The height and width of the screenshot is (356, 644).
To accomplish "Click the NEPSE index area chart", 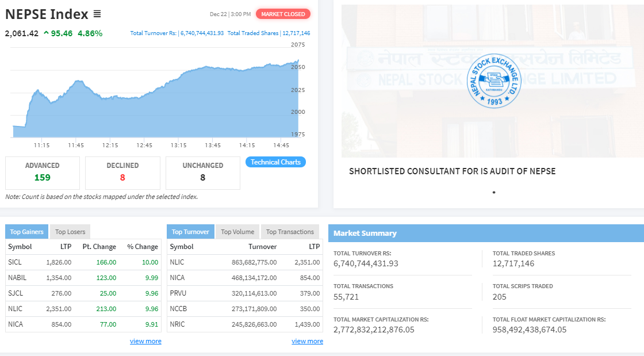I will 156,98.
